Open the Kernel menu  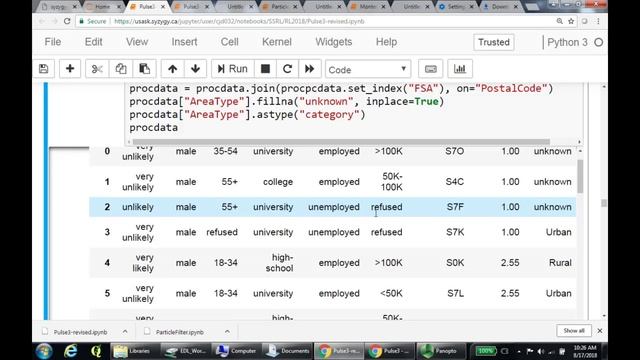(277, 42)
